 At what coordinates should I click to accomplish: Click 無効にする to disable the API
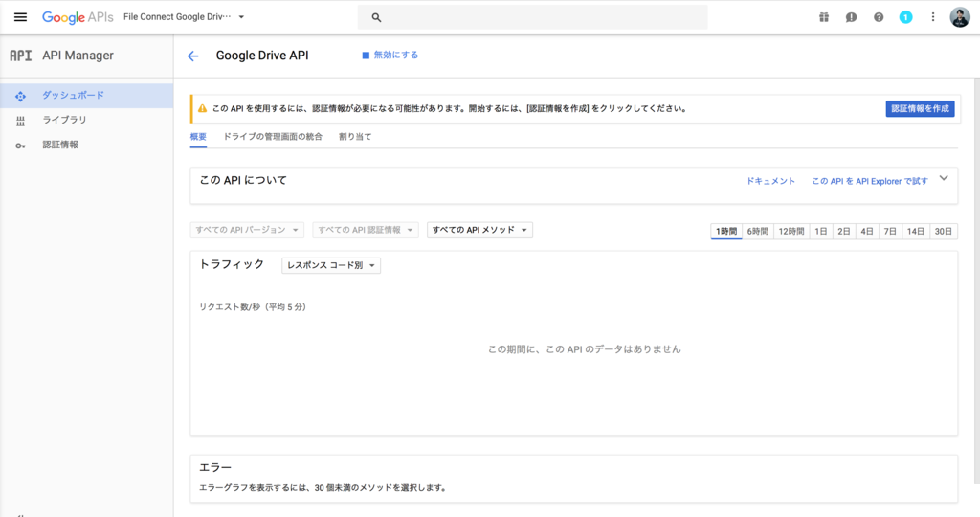coord(390,55)
